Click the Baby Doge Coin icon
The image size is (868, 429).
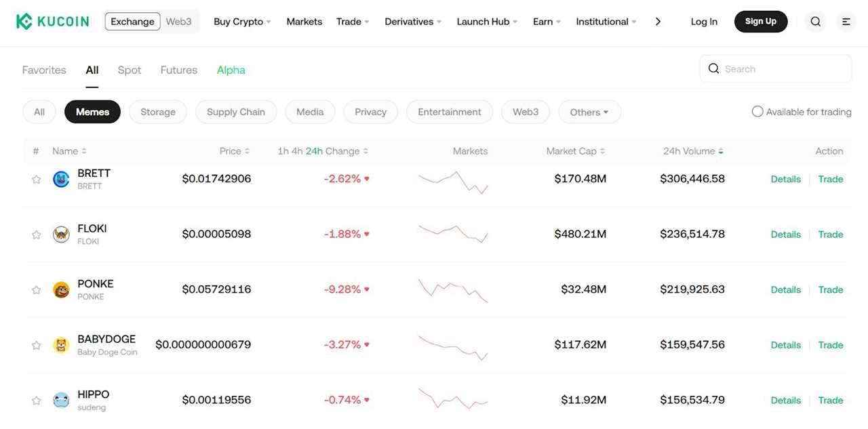click(x=61, y=344)
